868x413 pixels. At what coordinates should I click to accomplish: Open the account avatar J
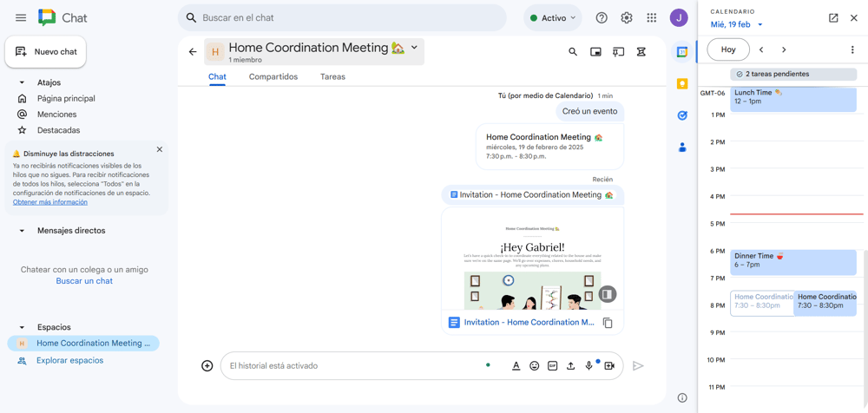click(679, 17)
